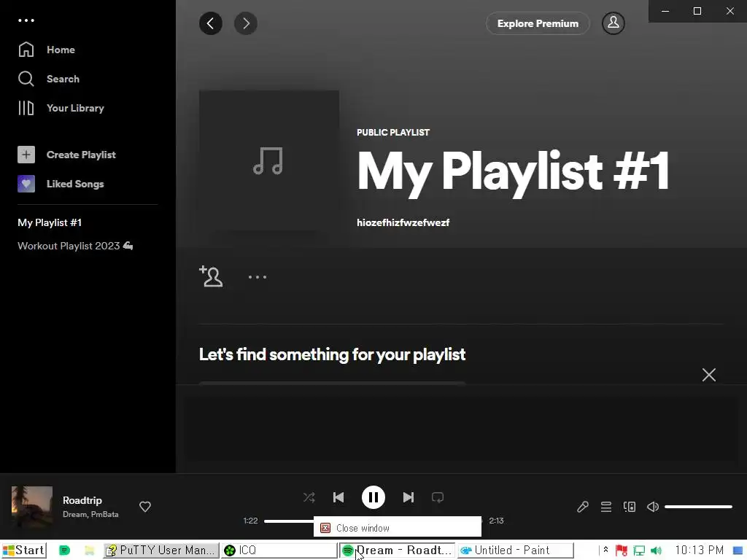Click the playlist cover art placeholder
The image size is (747, 560).
click(x=269, y=160)
